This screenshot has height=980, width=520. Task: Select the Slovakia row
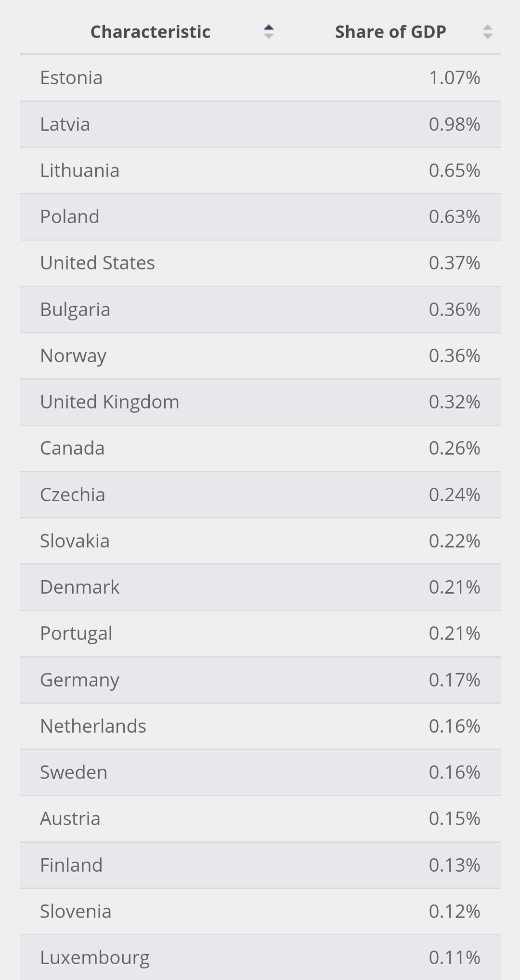(x=260, y=541)
